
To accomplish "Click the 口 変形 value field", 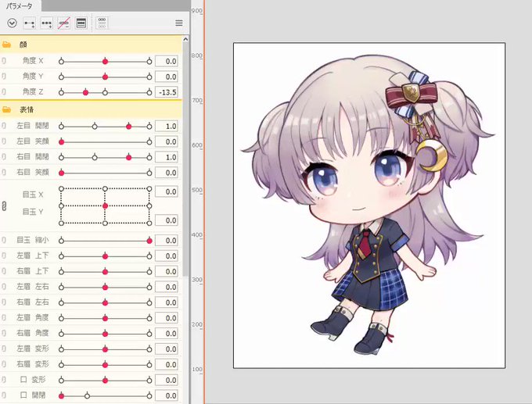I will [166, 381].
